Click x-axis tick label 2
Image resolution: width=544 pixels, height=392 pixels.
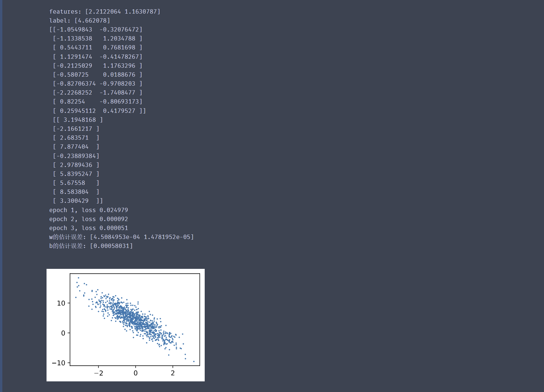click(x=173, y=373)
